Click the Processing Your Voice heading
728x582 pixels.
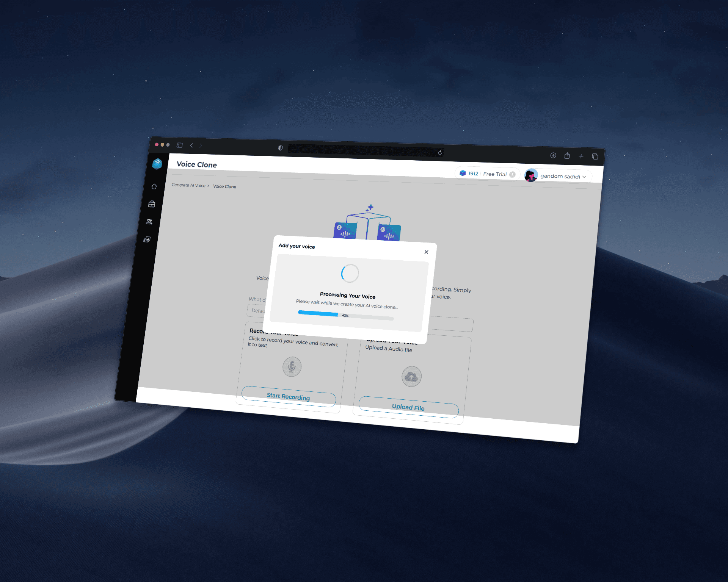348,295
